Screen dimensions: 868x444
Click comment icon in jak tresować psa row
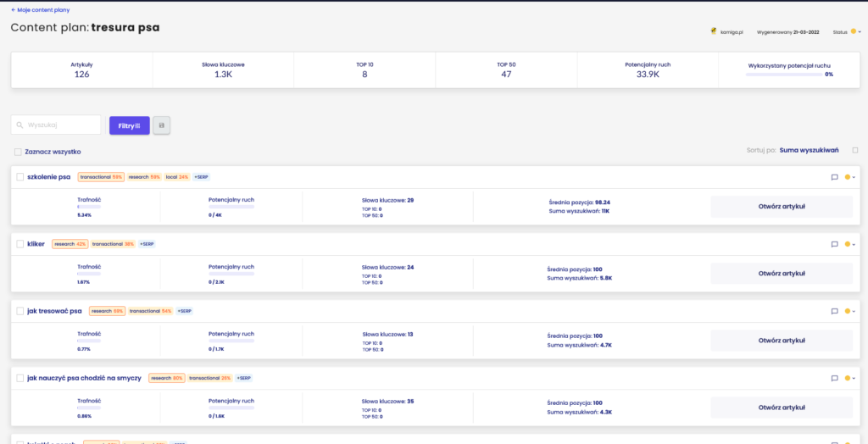click(x=834, y=311)
